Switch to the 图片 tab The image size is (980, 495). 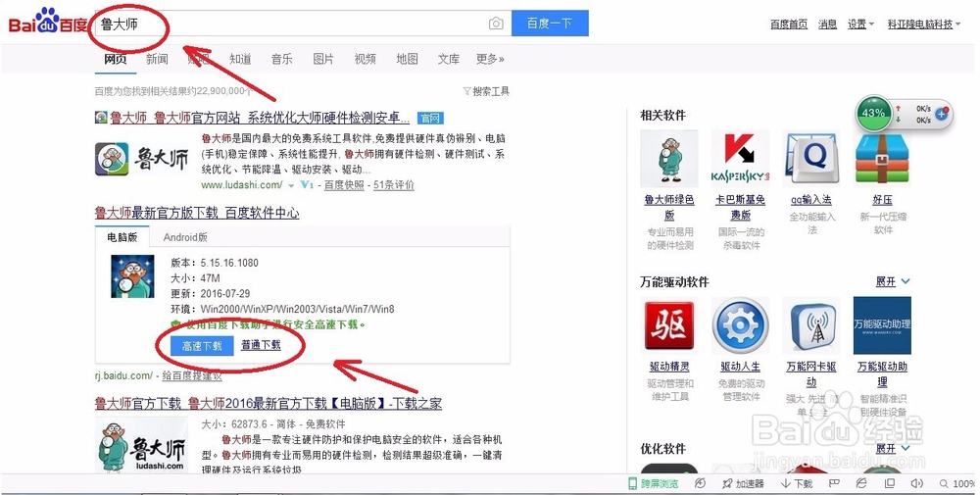coord(323,60)
